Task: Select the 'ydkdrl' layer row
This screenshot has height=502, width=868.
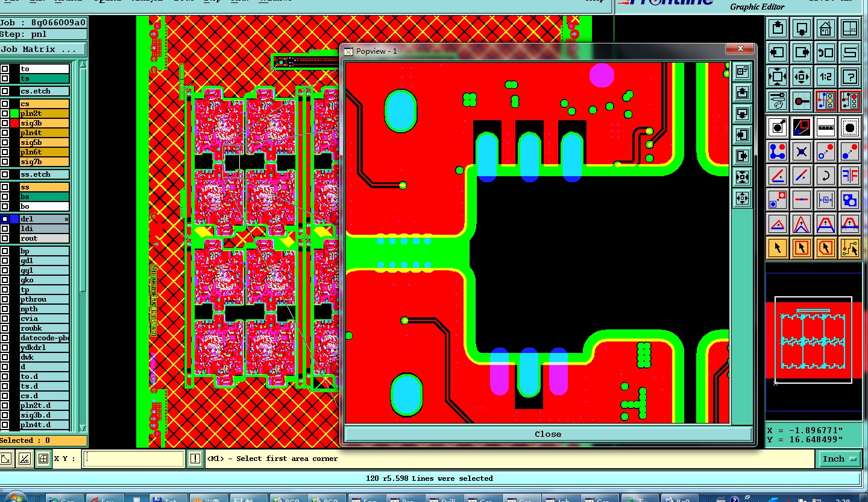Action: point(44,348)
